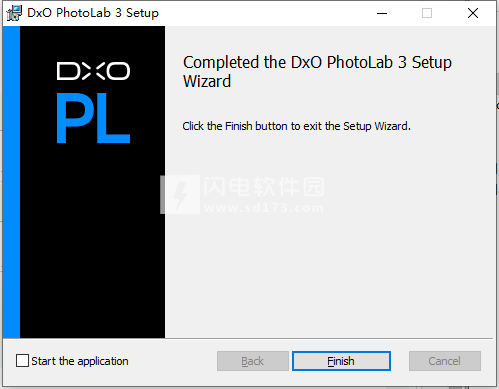Click the lightning bolt watermark icon
Viewport: 499px width, 389px height.
pyautogui.click(x=180, y=194)
